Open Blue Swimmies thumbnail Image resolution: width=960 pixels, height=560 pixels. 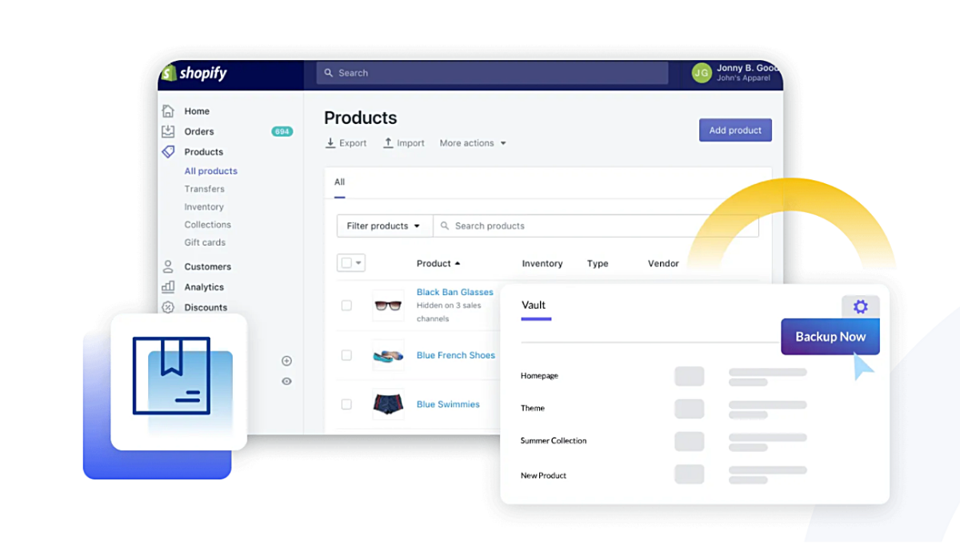[x=388, y=404]
